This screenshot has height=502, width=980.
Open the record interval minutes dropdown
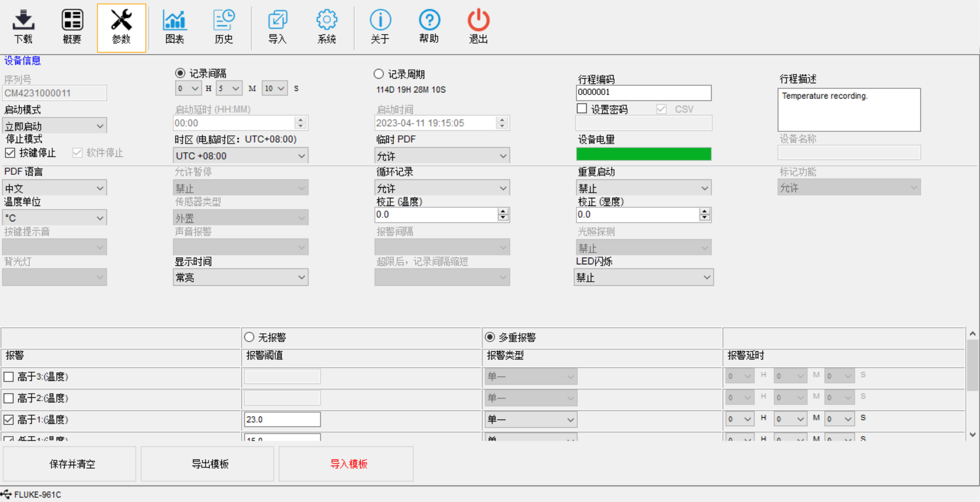pyautogui.click(x=229, y=88)
